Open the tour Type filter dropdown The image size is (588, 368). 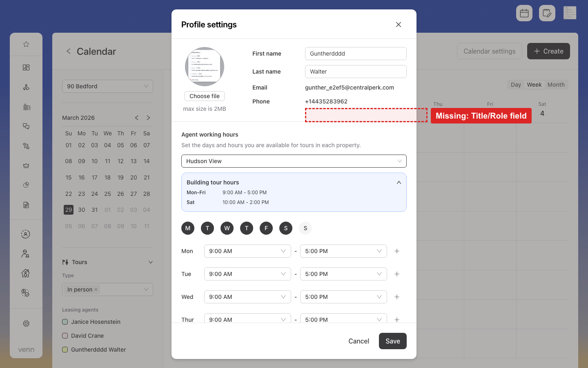pos(107,289)
